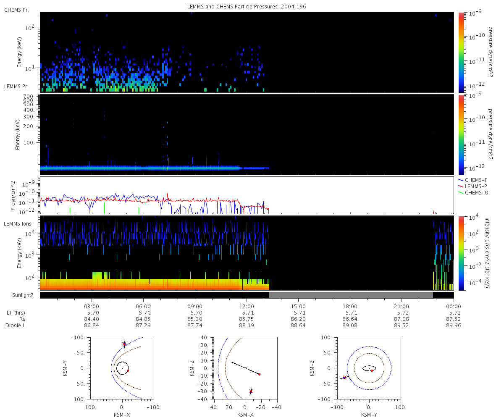Select the red LEMMS-P legend entry
Screen dimensions: 504x420
[x=474, y=186]
